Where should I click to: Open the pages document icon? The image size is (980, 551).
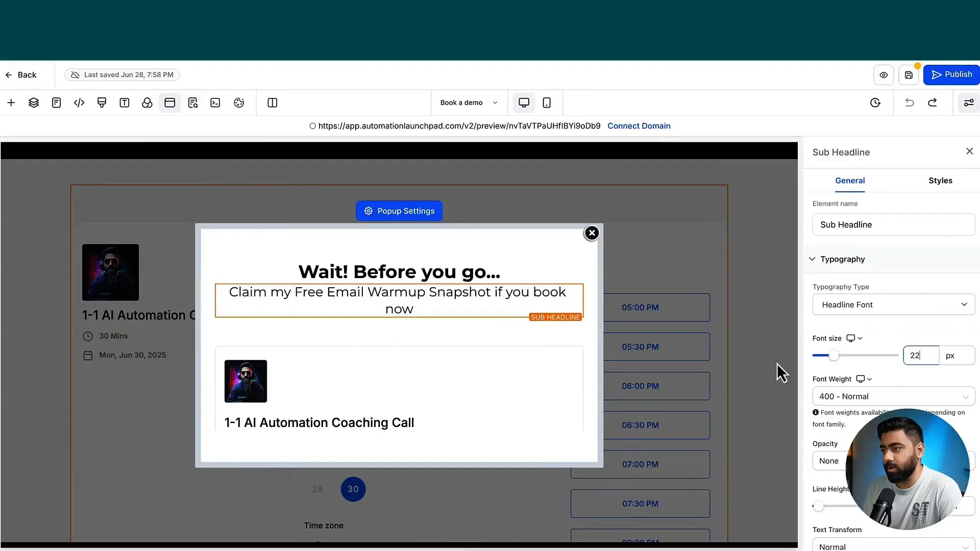pos(56,103)
